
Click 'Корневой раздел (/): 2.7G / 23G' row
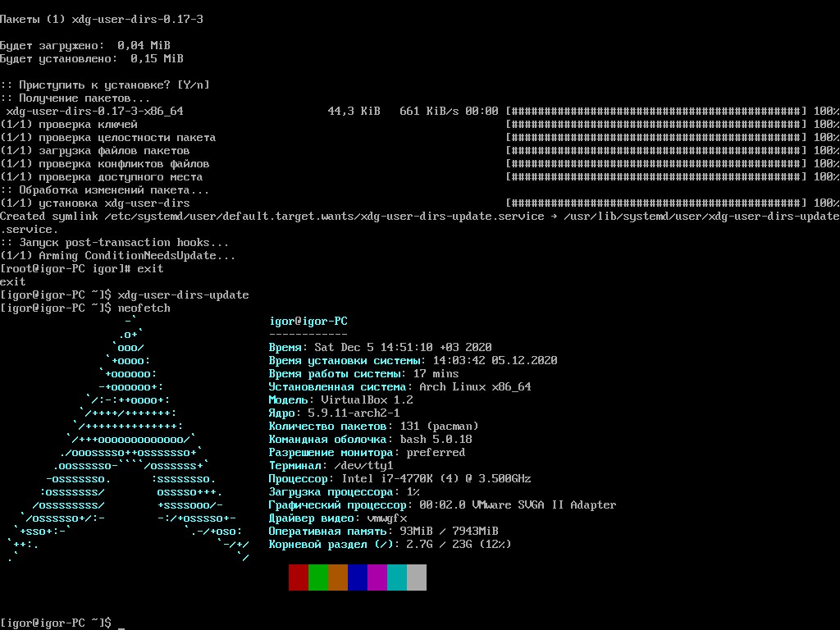(390, 545)
